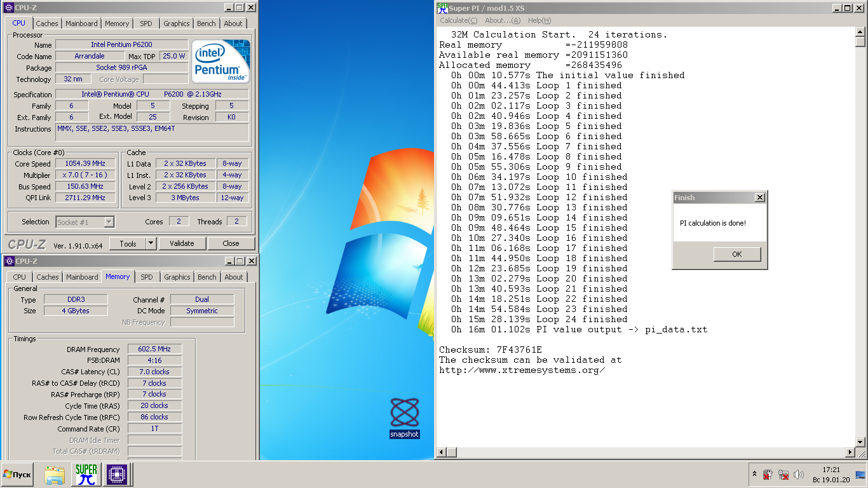
Task: Click the CPU-Z taskbar icon
Action: [117, 475]
